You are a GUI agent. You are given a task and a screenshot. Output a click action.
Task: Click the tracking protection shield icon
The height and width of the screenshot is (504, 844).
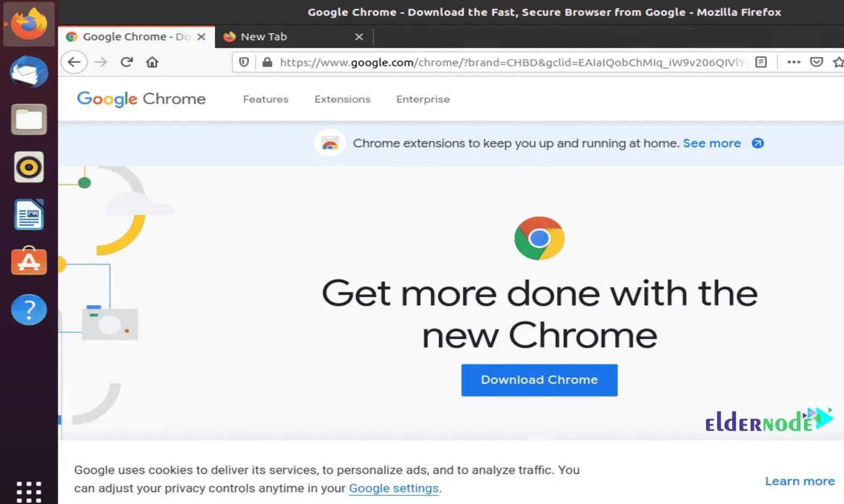point(243,62)
